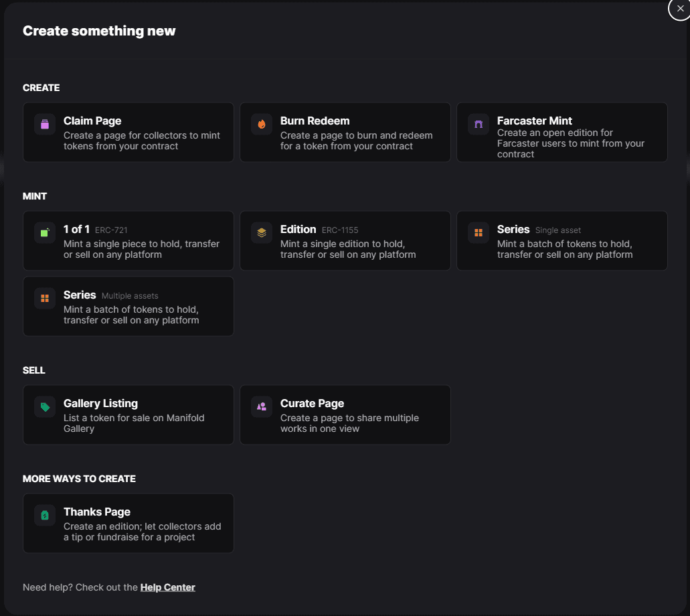Click the stacked layers Edition icon
This screenshot has width=690, height=616.
[x=262, y=232]
